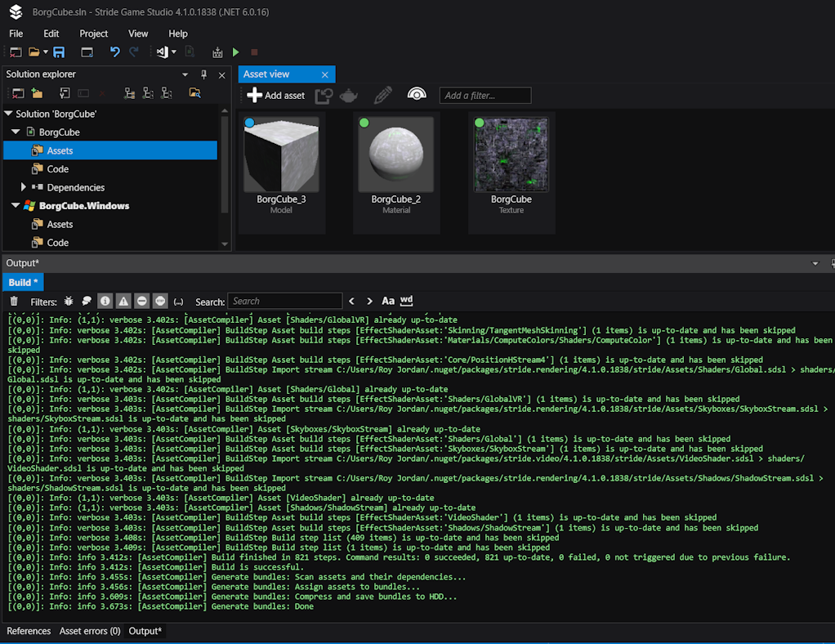Click the Undo arrow in toolbar
835x644 pixels.
[x=114, y=52]
